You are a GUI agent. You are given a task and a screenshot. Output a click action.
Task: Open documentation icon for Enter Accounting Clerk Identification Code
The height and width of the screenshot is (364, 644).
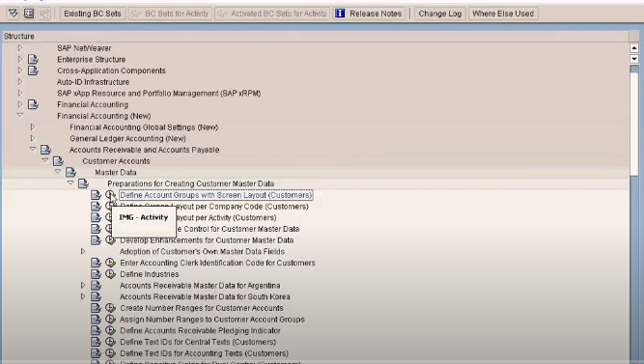pos(97,263)
